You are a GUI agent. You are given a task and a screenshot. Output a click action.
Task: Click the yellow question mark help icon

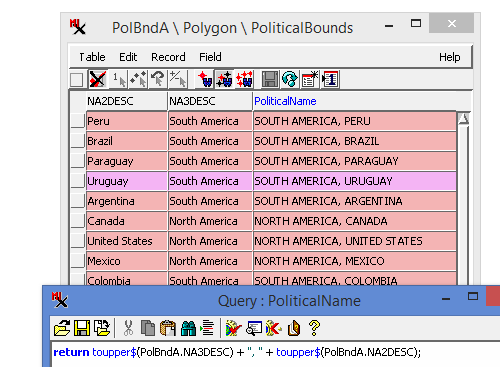pos(314,328)
